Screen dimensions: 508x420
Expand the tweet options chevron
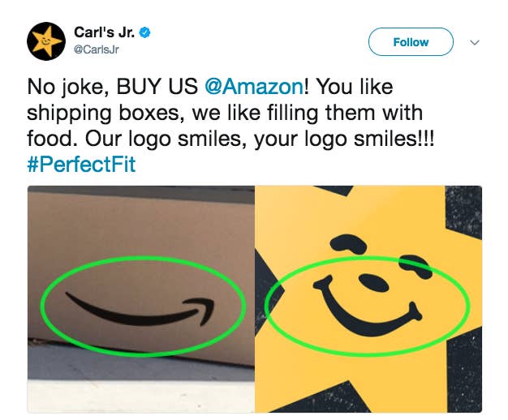point(475,42)
